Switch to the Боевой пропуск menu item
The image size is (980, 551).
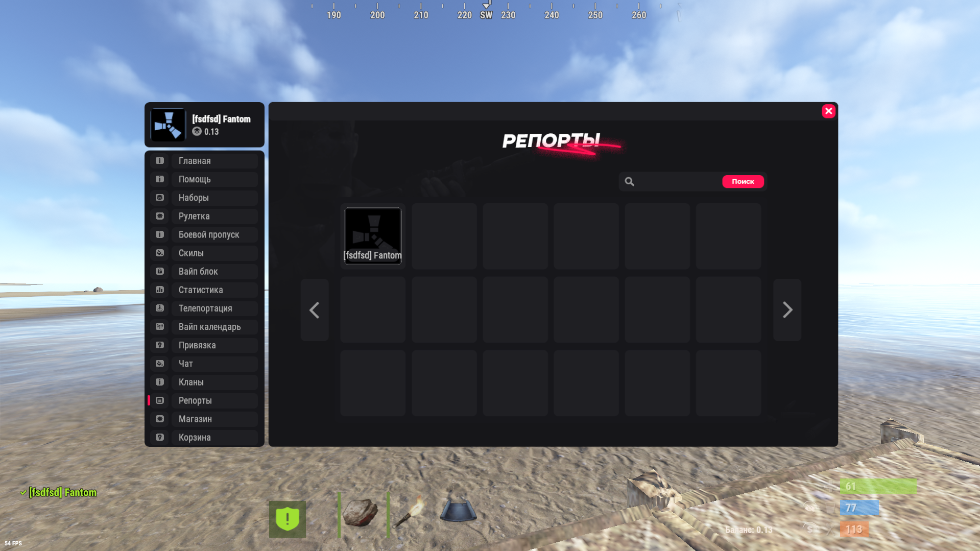(159, 234)
